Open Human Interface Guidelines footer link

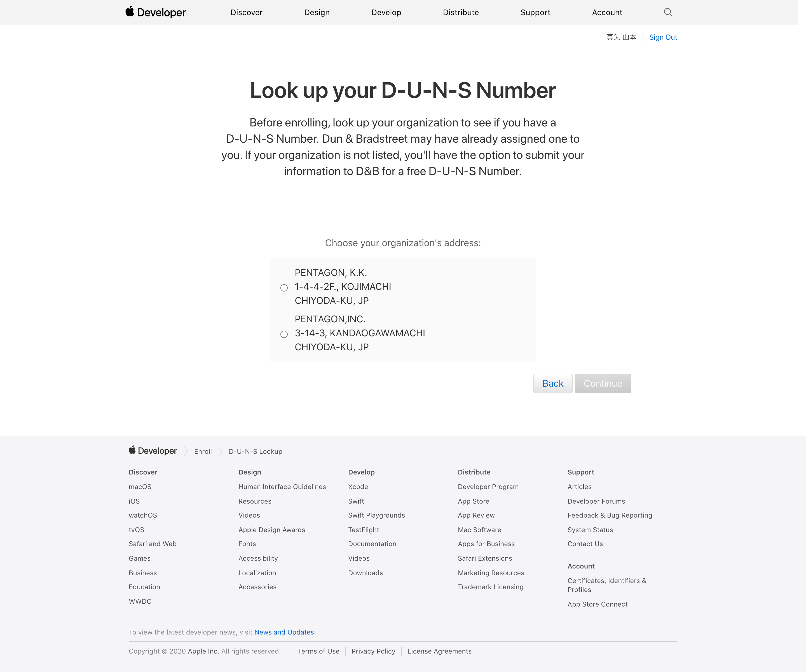(282, 487)
